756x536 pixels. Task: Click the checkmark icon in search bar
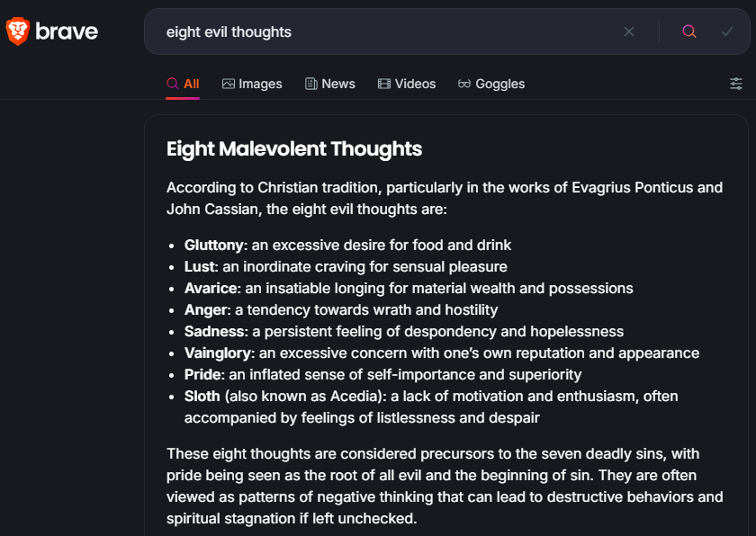[x=727, y=31]
